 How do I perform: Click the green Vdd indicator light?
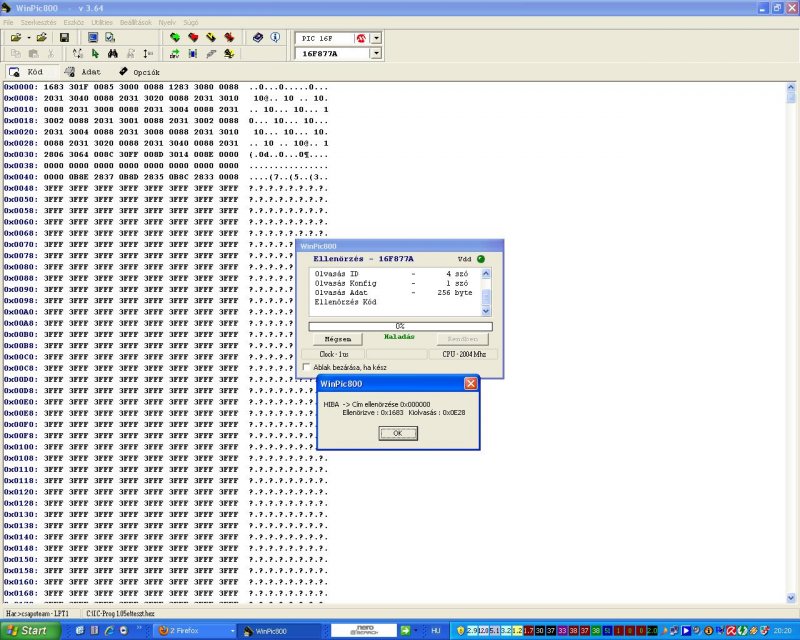click(x=481, y=259)
